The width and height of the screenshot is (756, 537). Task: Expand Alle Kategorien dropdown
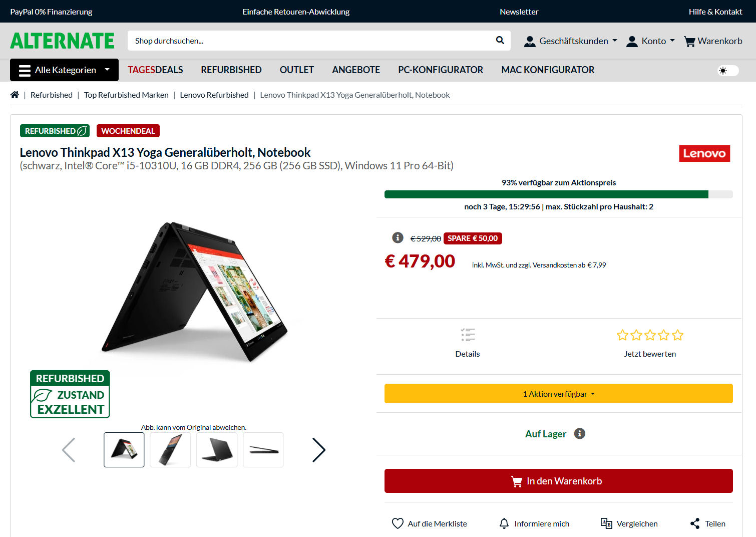click(64, 70)
